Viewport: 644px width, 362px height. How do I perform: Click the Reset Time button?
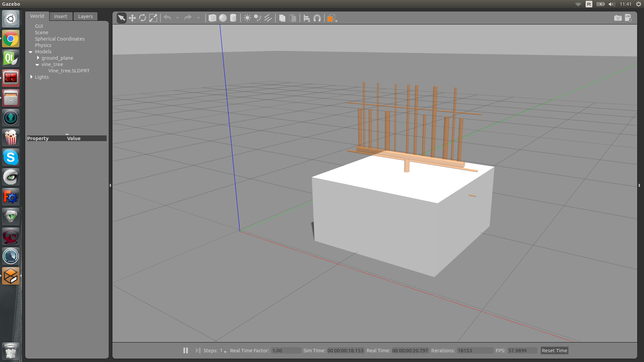click(x=554, y=351)
